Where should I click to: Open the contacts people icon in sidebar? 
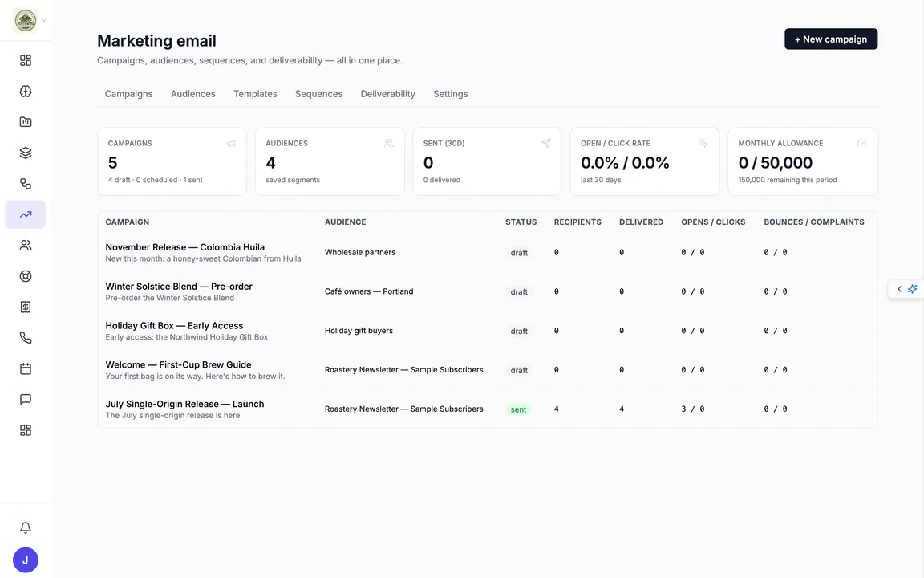[26, 246]
